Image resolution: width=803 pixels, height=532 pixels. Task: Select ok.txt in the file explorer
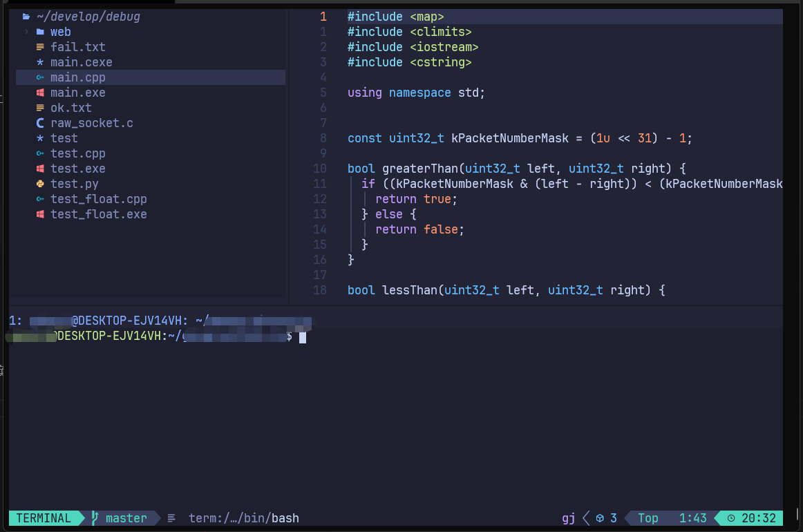click(70, 108)
